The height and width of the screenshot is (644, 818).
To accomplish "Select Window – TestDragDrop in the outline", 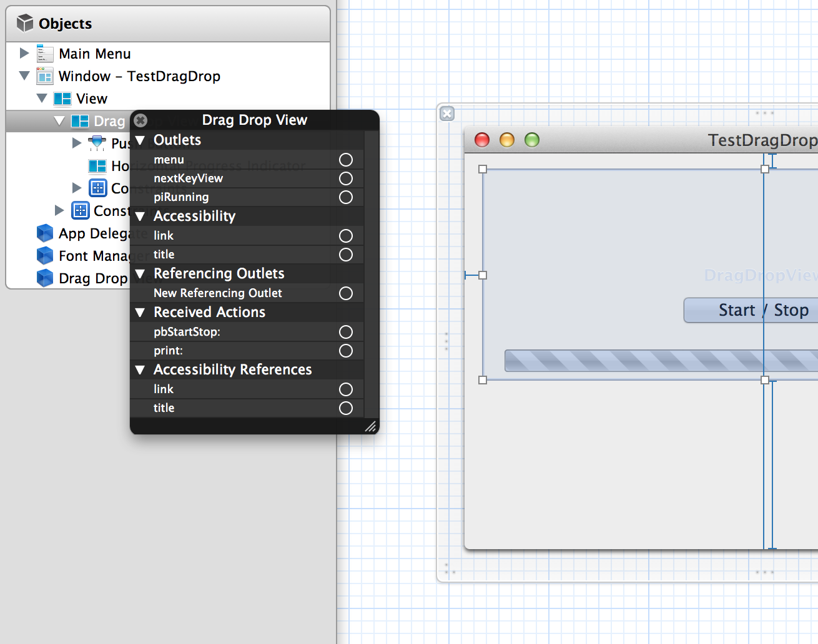I will [x=168, y=76].
